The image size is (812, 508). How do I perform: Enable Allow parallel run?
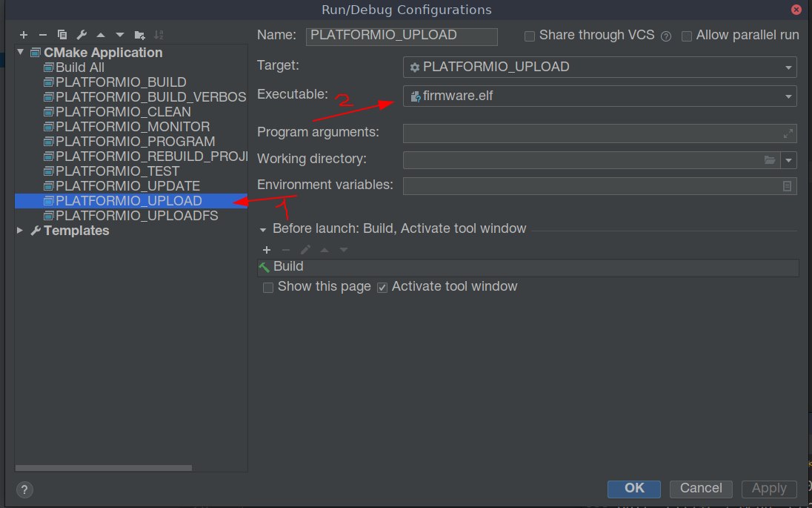click(687, 36)
